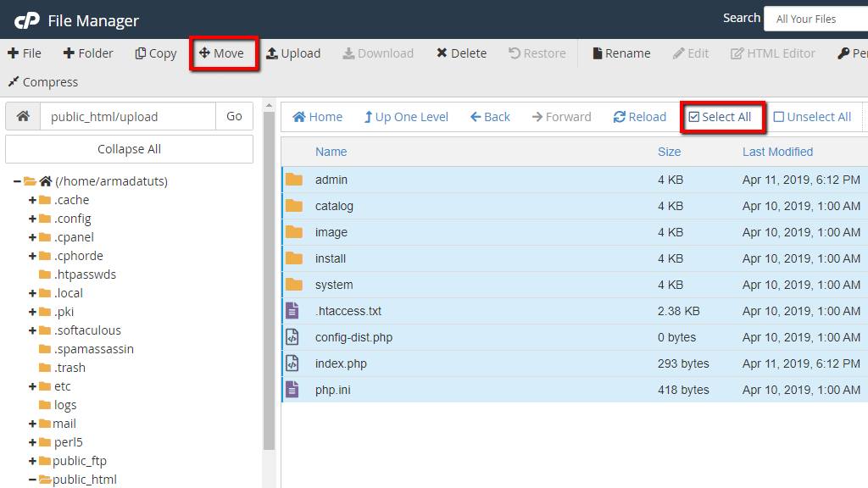Open the Move dialog from the toolbar

[223, 53]
